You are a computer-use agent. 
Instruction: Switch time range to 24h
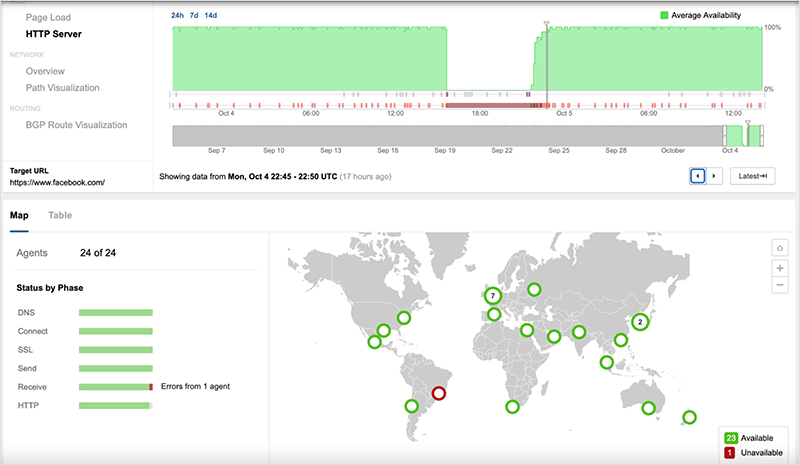pos(178,15)
